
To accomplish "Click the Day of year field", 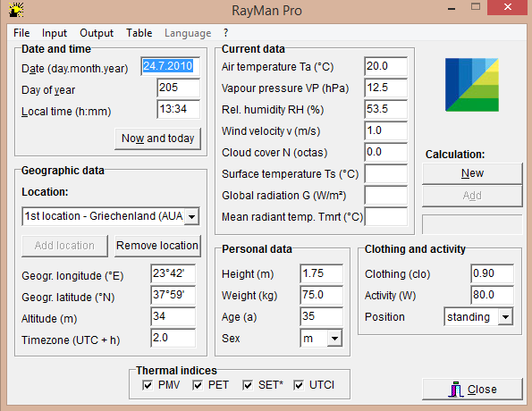I will [x=179, y=88].
